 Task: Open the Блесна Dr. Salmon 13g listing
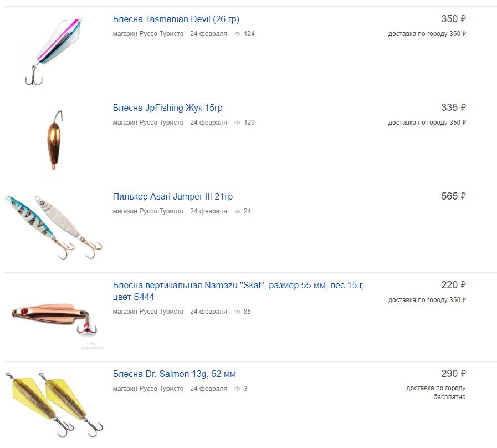[175, 374]
